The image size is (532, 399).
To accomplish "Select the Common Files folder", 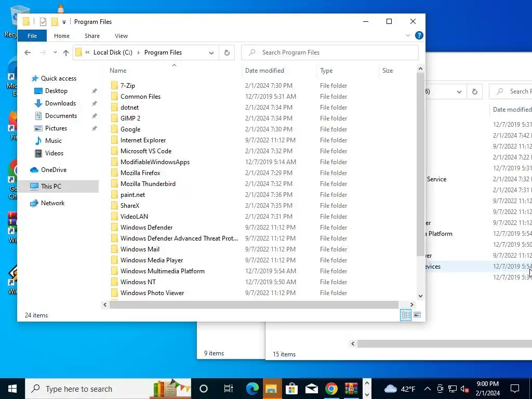I will point(140,96).
